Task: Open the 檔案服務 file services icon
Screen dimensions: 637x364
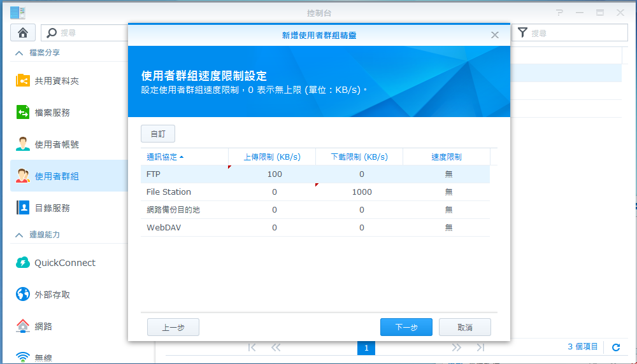Action: [x=23, y=113]
